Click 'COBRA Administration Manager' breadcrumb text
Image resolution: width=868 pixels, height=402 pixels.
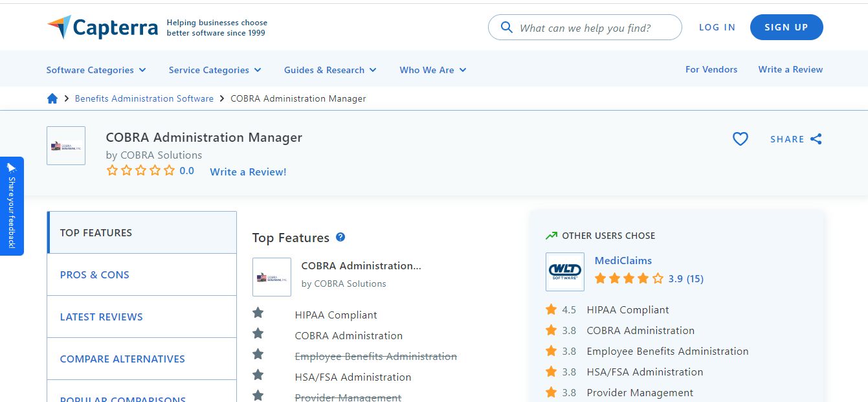(298, 98)
